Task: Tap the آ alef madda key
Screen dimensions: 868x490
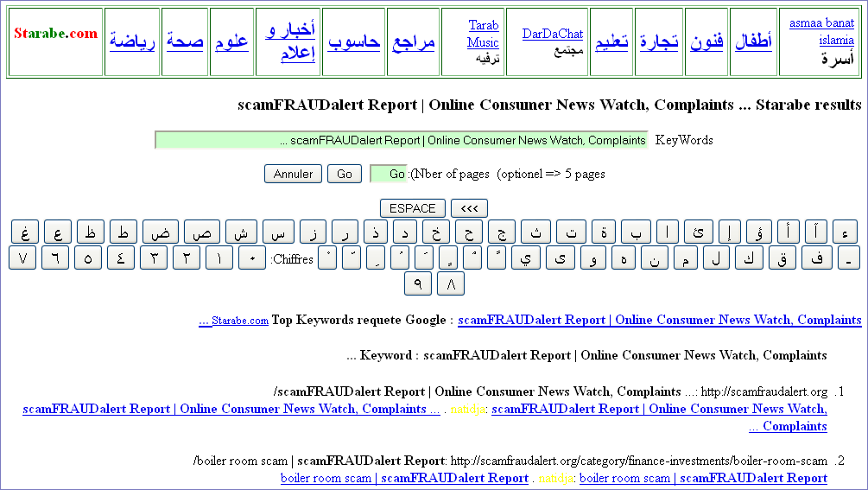Action: pos(816,232)
